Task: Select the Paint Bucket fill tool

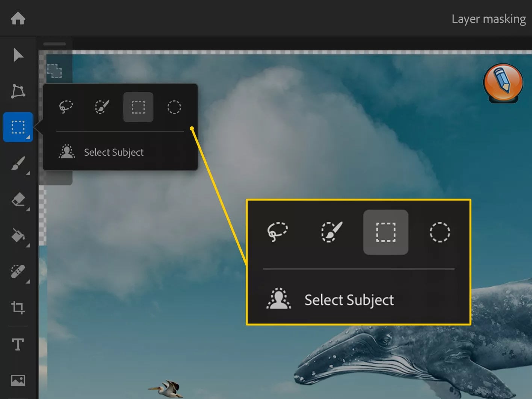Action: tap(18, 236)
